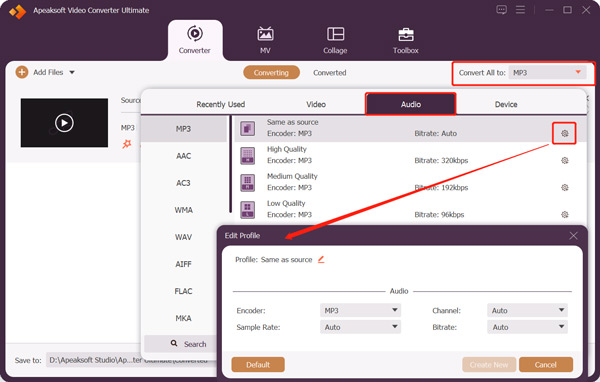Click the Save to path field

131,360
